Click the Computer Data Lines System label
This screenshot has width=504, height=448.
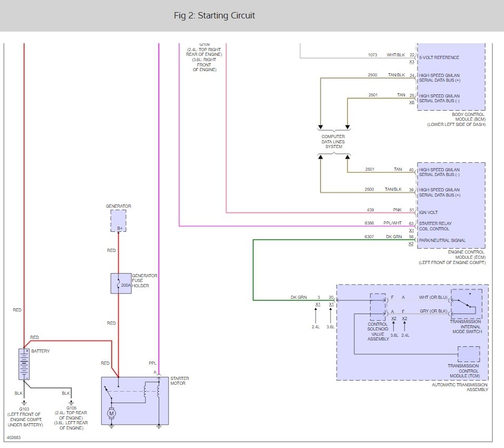[333, 141]
